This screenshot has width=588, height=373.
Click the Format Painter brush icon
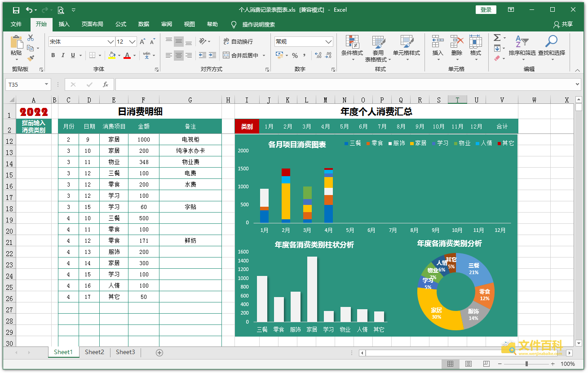[x=31, y=58]
